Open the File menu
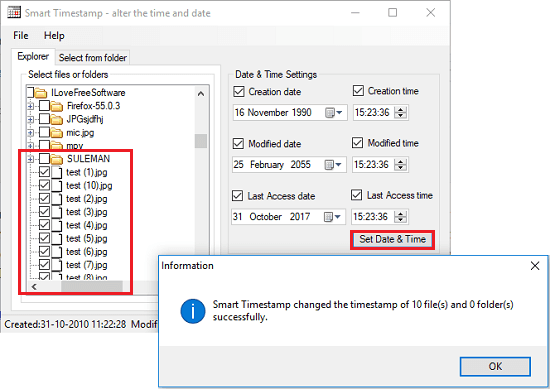Image resolution: width=550 pixels, height=389 pixels. 21,35
